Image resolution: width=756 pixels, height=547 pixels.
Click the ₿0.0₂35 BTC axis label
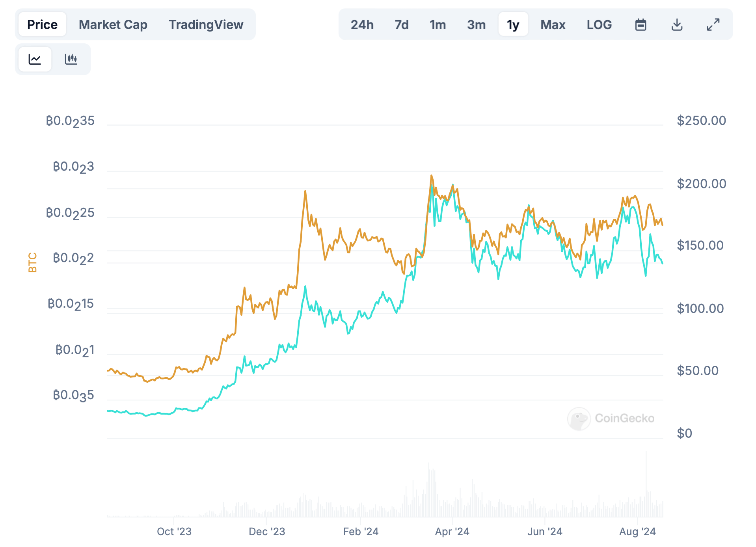tap(70, 121)
